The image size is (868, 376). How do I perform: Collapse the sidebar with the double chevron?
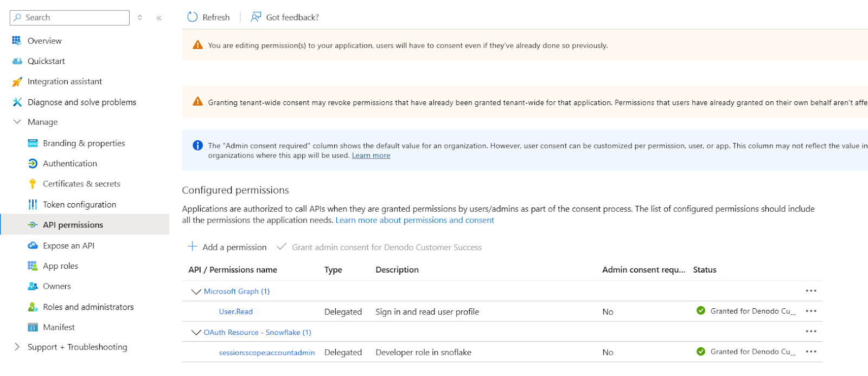click(x=159, y=18)
